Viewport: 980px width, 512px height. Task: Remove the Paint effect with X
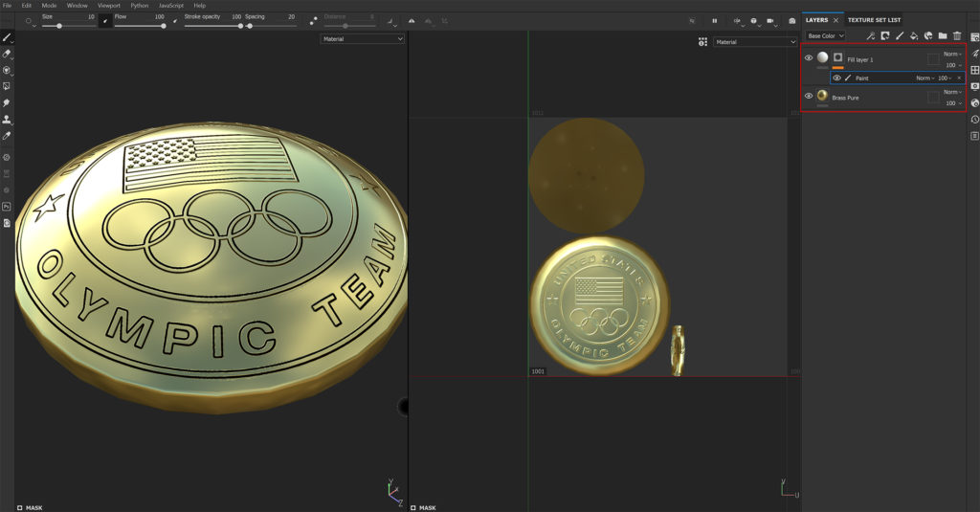[959, 78]
